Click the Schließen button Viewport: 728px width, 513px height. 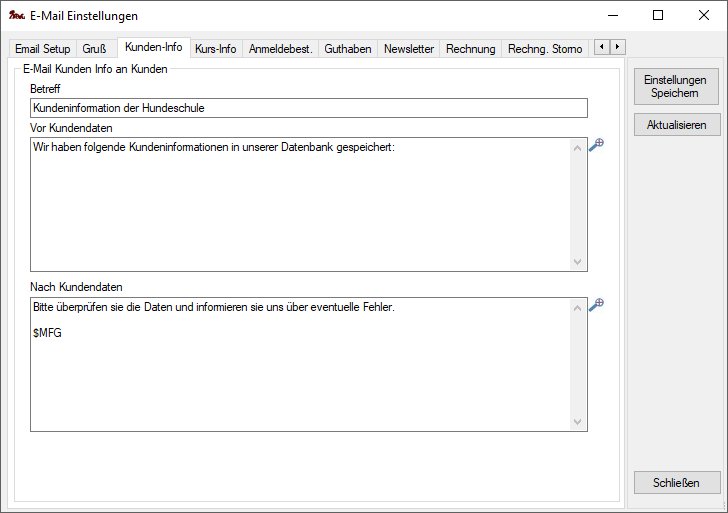pos(677,482)
